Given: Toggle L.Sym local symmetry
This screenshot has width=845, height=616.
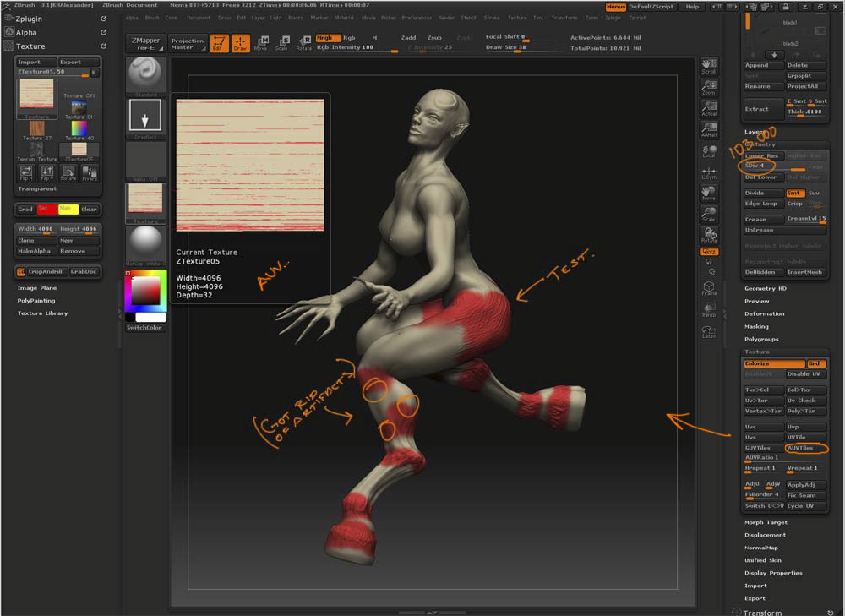Looking at the screenshot, I should (x=709, y=173).
